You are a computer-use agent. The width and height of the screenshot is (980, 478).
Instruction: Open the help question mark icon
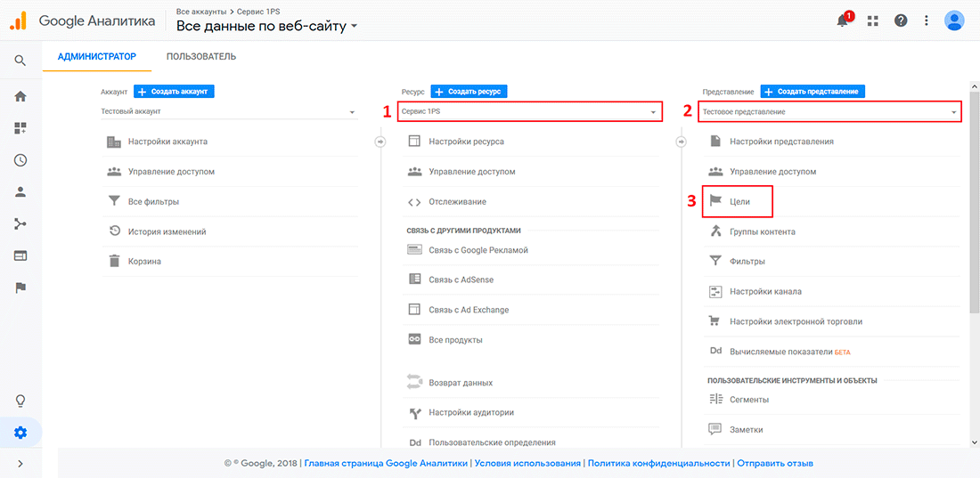tap(901, 20)
